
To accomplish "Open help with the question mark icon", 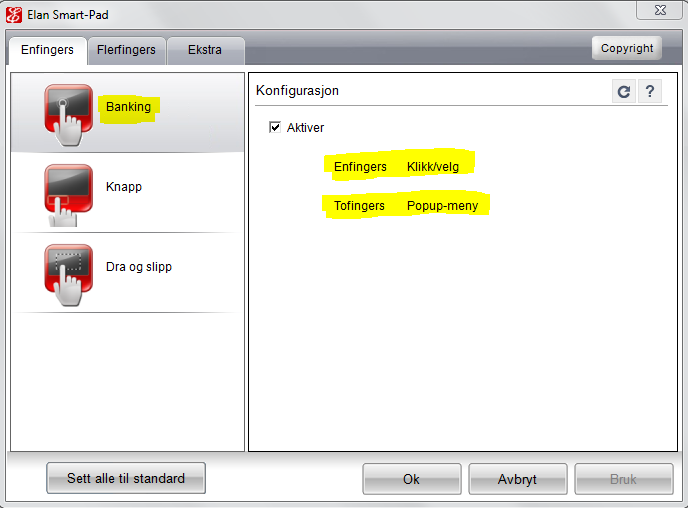I will [650, 91].
